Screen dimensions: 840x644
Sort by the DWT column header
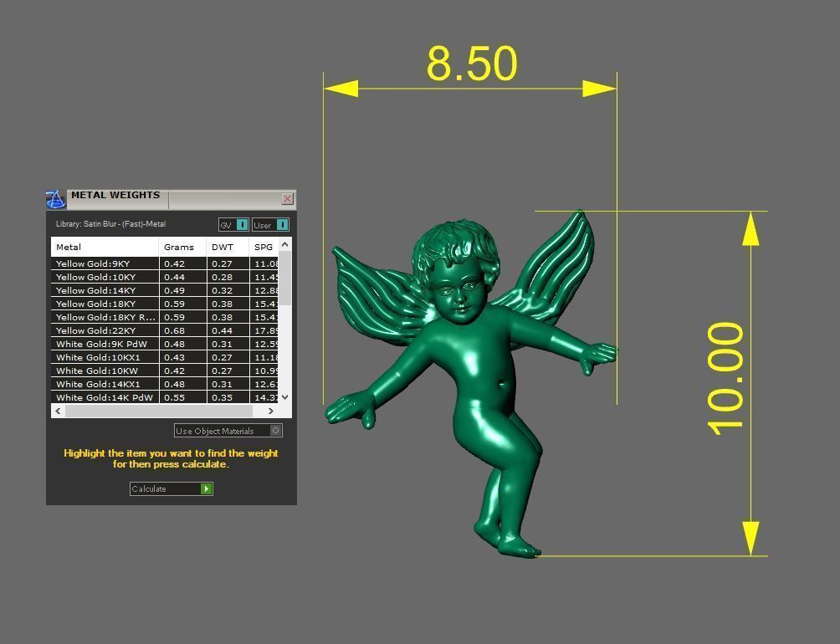(228, 247)
